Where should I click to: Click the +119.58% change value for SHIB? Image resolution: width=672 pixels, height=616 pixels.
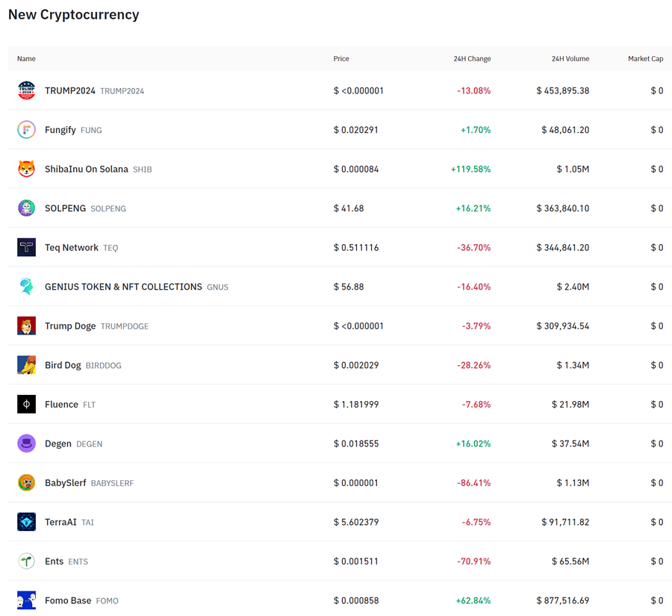[x=470, y=169]
